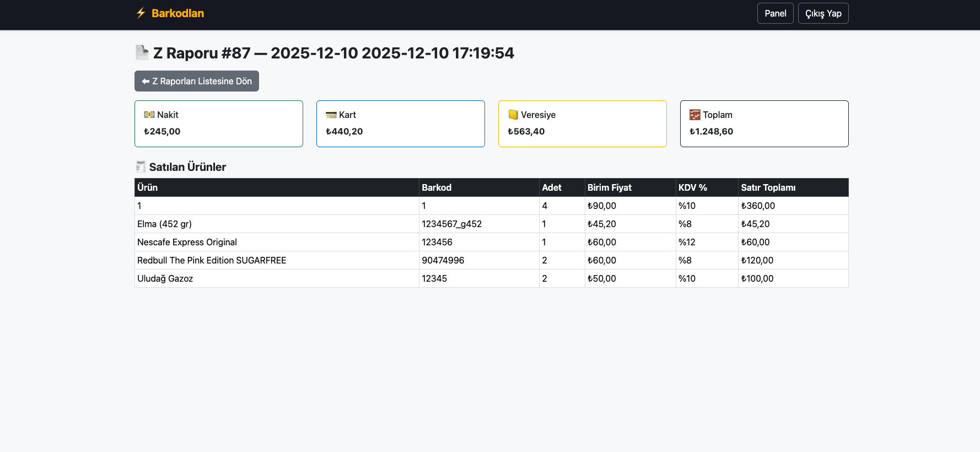Click the credit card icon in Kart card
This screenshot has width=980, height=452.
pos(331,115)
